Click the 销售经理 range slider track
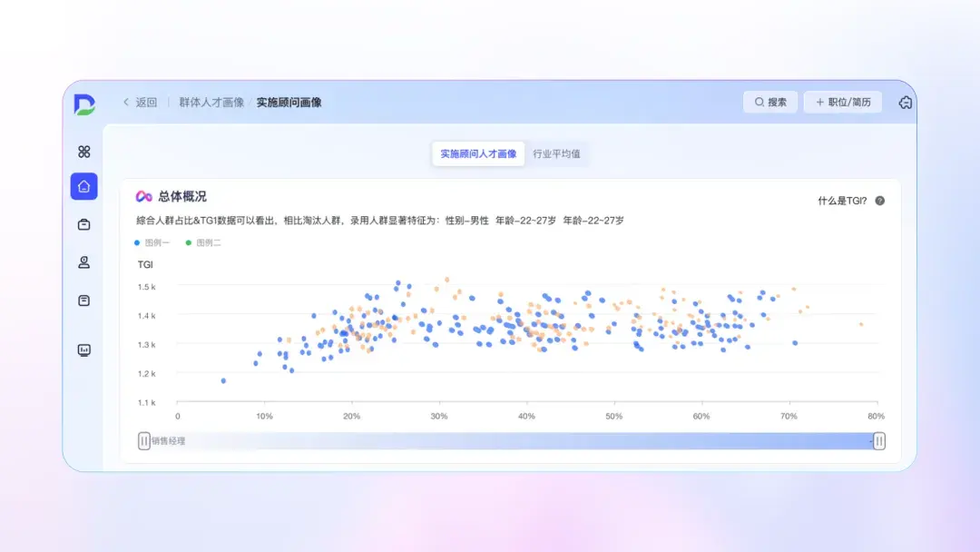Viewport: 980px width, 552px height. tap(511, 440)
